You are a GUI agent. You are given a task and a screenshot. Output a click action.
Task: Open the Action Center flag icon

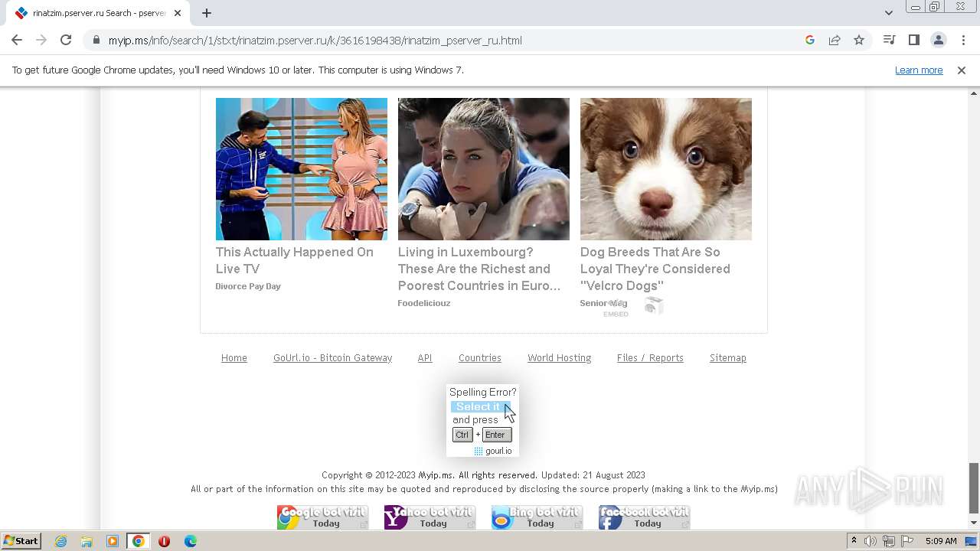pyautogui.click(x=906, y=541)
